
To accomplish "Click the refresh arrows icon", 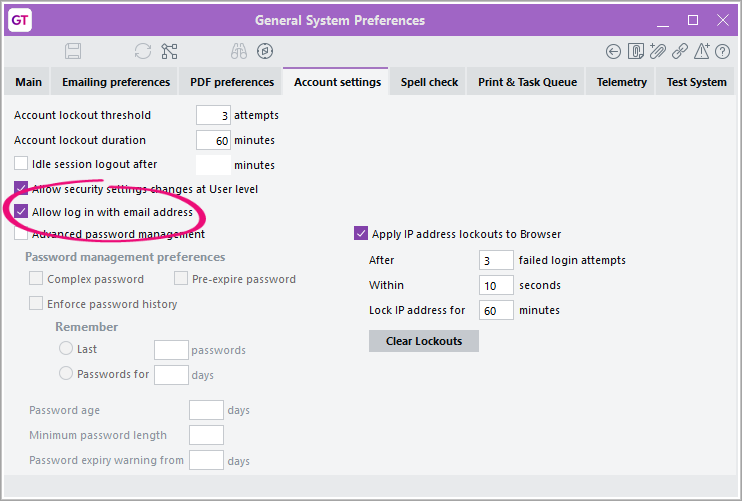I will [x=143, y=51].
